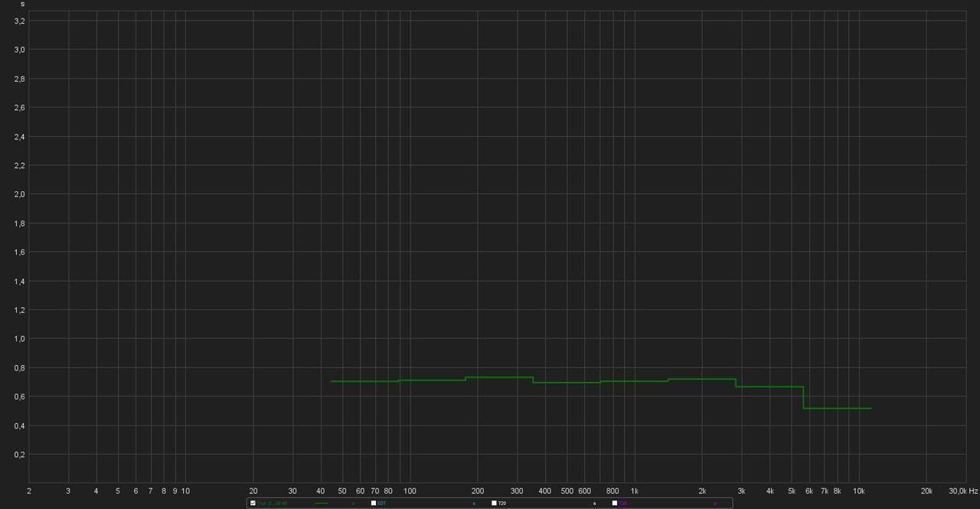Click the 0,2 value on Y axis
This screenshot has width=980, height=509.
click(20, 455)
